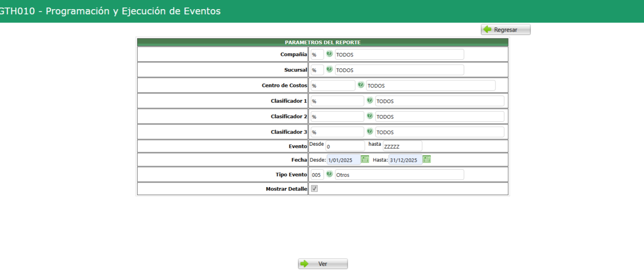
Task: Open lookup help icon for Clasificador 3
Action: pos(370,132)
